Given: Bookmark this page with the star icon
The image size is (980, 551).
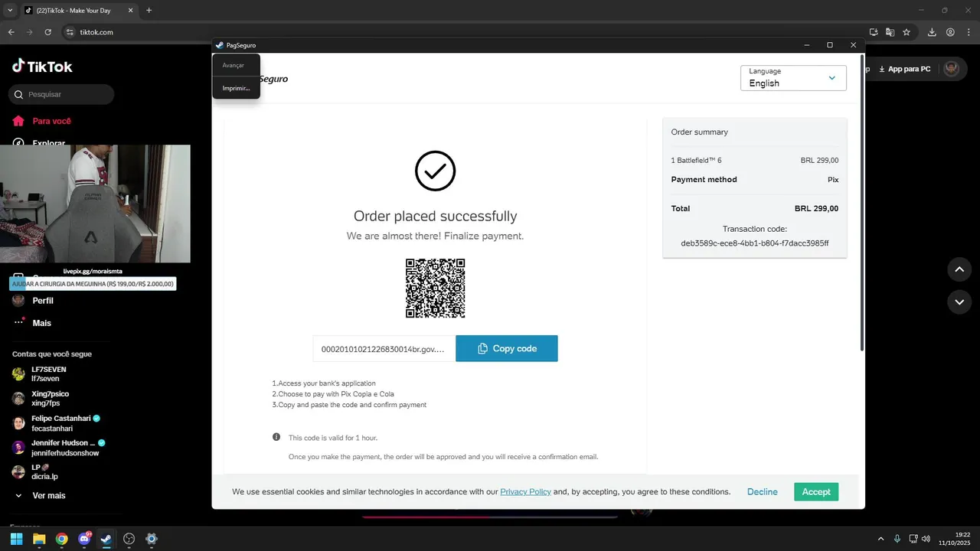Looking at the screenshot, I should [x=907, y=32].
